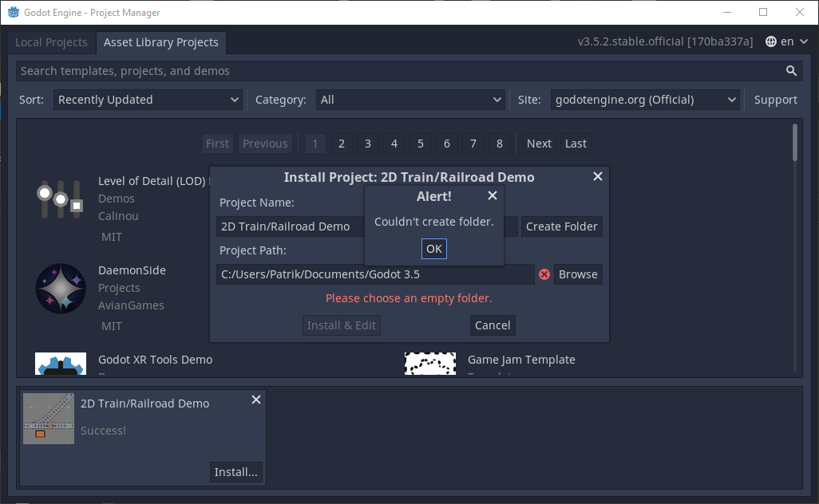Click the Projects category under DaemonSide
The width and height of the screenshot is (819, 504).
pos(119,288)
